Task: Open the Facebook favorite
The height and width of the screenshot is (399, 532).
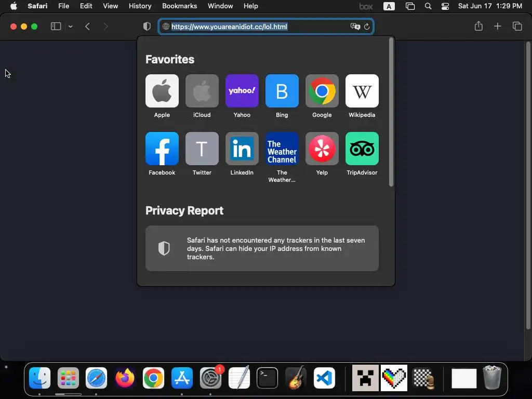Action: 162,149
